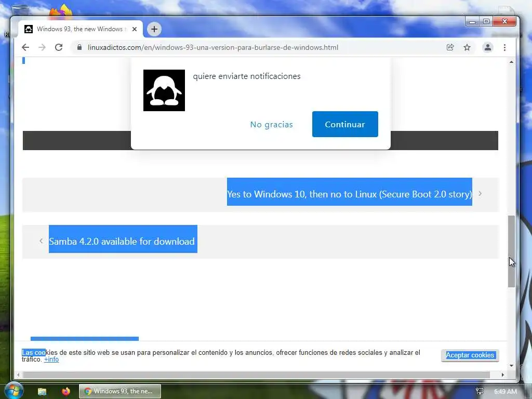This screenshot has width=532, height=399.
Task: Bookmark this page with the star icon
Action: (467, 47)
